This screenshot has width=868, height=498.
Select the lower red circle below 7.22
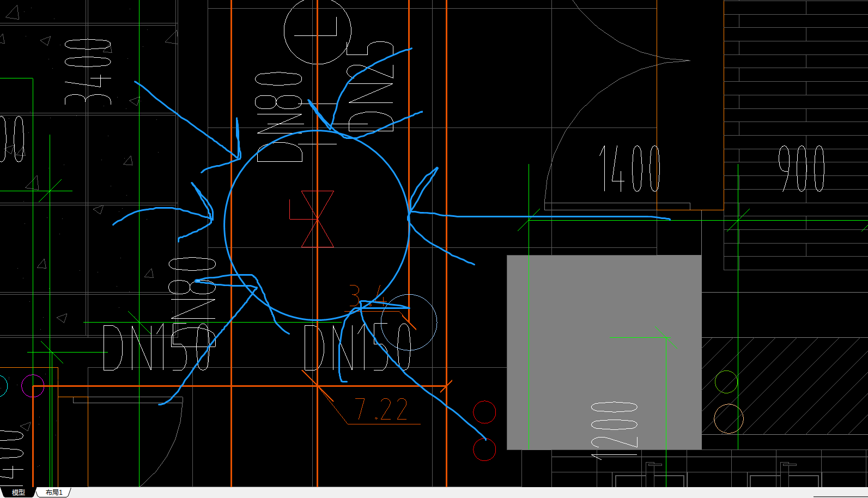click(x=484, y=450)
